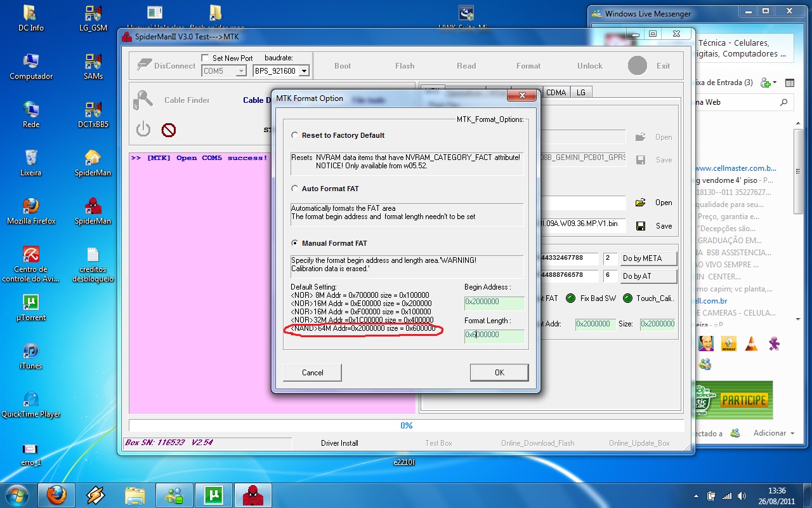This screenshot has height=508, width=812.
Task: Click the Messenger web search box
Action: coord(742,102)
